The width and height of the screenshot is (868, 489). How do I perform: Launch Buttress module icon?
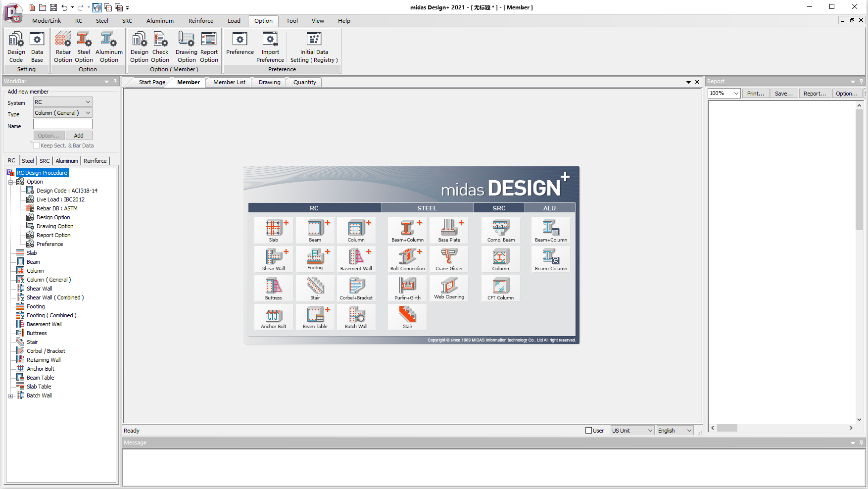click(274, 289)
